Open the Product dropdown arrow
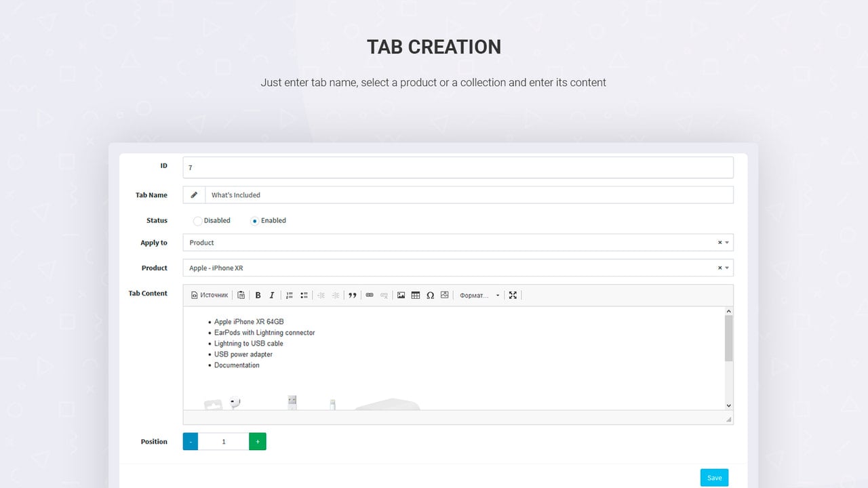 click(x=727, y=268)
